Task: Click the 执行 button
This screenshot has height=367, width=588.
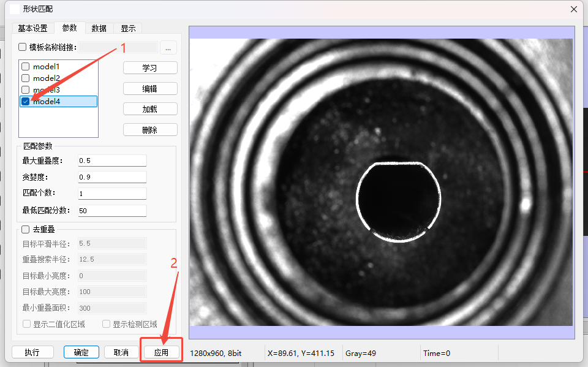Action: pos(32,352)
